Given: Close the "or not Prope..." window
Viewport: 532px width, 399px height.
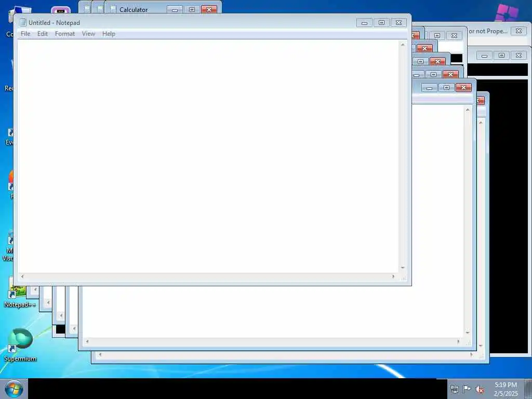Looking at the screenshot, I should [x=519, y=31].
